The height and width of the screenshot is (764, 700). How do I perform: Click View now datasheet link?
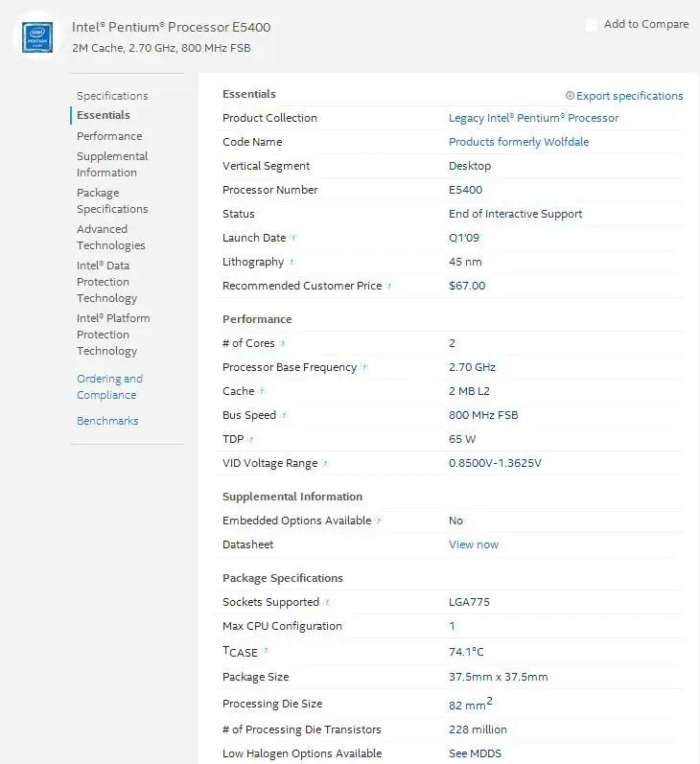pos(474,544)
